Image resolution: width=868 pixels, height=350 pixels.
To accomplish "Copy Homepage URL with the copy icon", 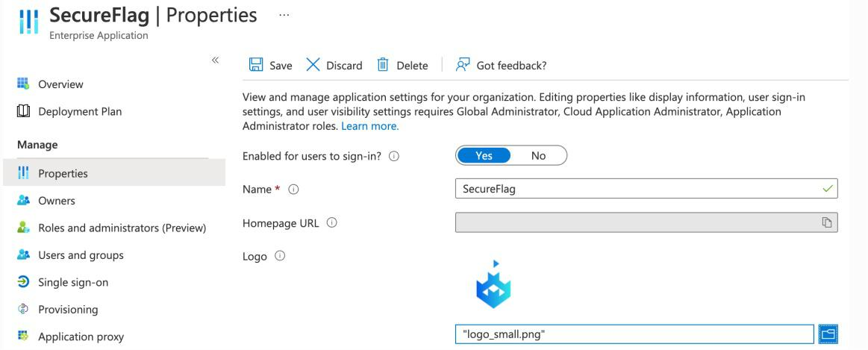I will (826, 222).
